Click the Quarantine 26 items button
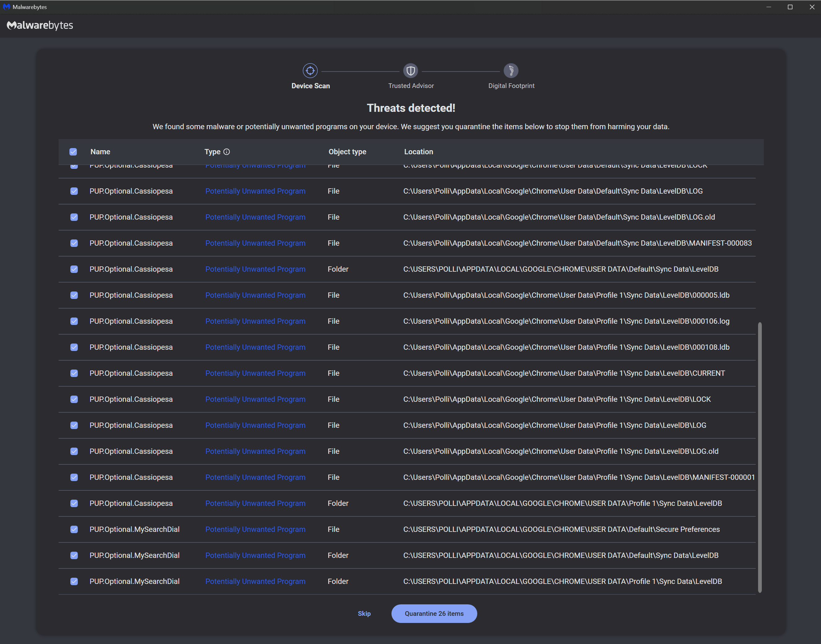 coord(434,613)
